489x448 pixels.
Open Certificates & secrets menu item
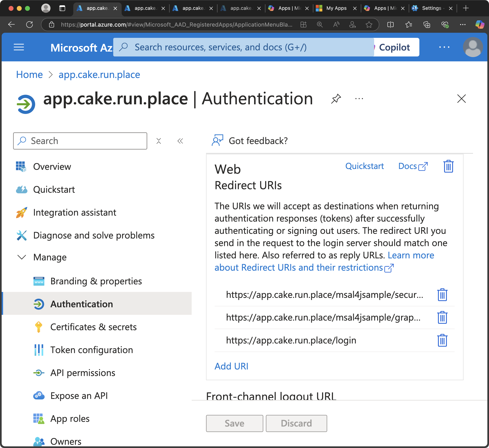(x=93, y=327)
